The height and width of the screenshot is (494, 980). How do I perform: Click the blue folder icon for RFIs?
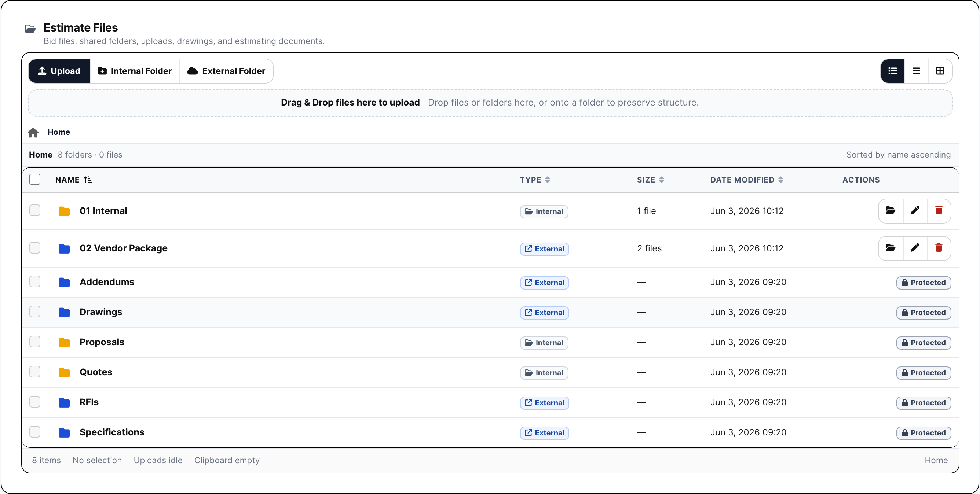64,402
